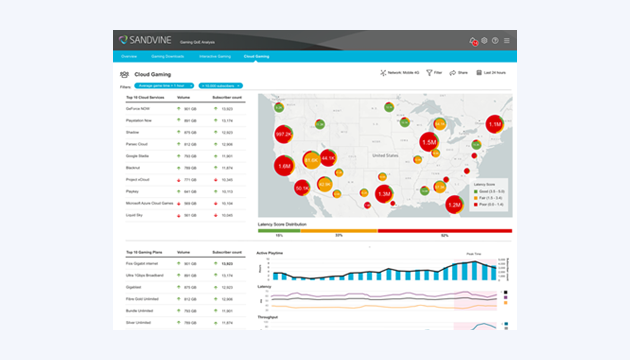Click the Average game time > 1 hour chip
Viewport: 630px width, 360px height.
[164, 86]
